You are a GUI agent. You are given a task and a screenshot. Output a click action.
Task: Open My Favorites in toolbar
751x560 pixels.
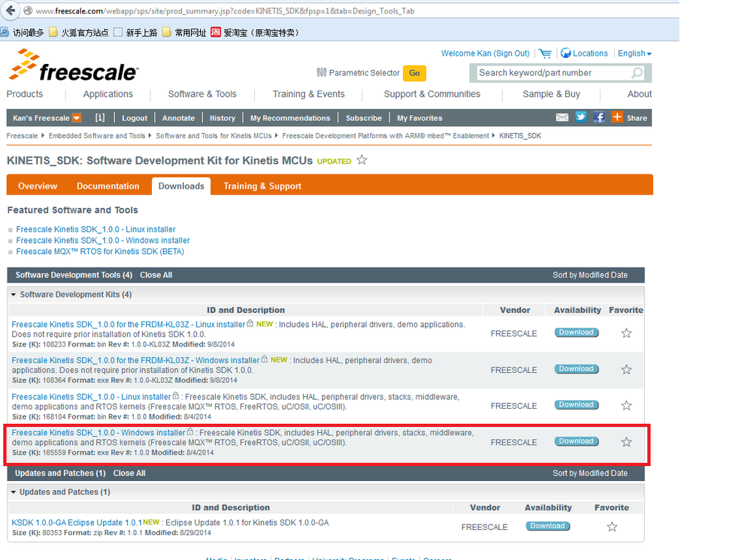pyautogui.click(x=419, y=118)
